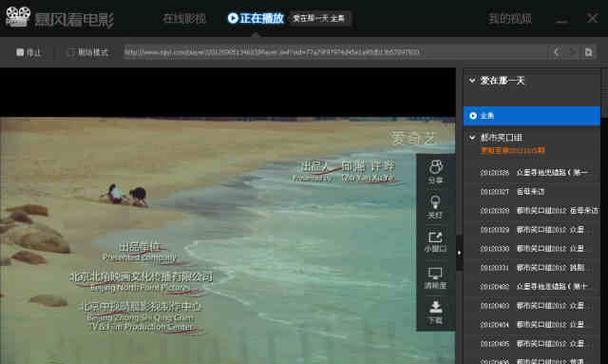Image resolution: width=608 pixels, height=364 pixels.
Task: Select the highlighted 全集 playlist entry
Action: coord(532,116)
